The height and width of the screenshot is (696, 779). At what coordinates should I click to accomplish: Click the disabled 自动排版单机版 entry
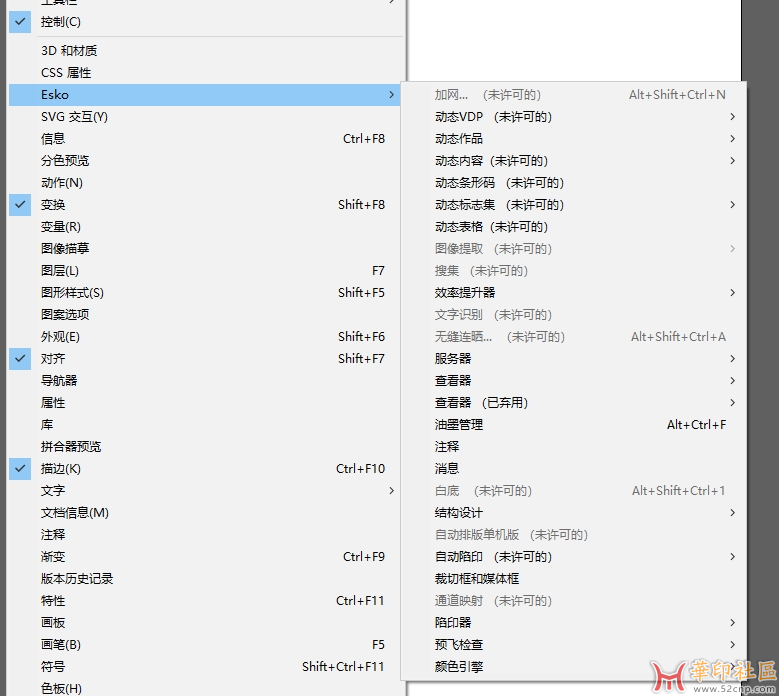point(574,535)
